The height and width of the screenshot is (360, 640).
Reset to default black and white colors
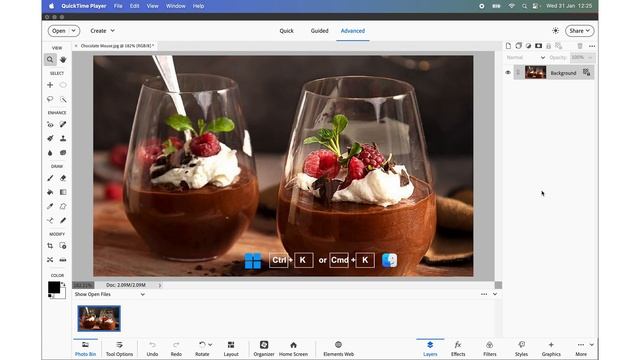(51, 296)
